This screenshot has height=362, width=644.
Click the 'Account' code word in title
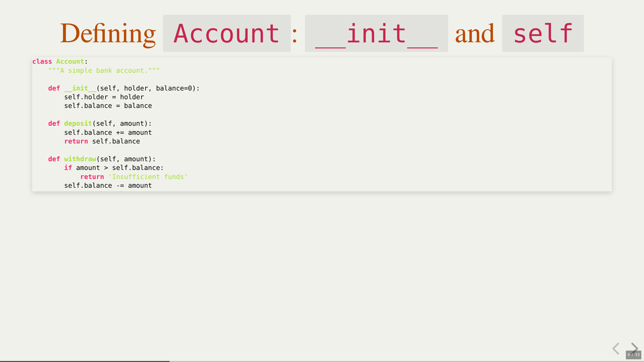pyautogui.click(x=227, y=34)
